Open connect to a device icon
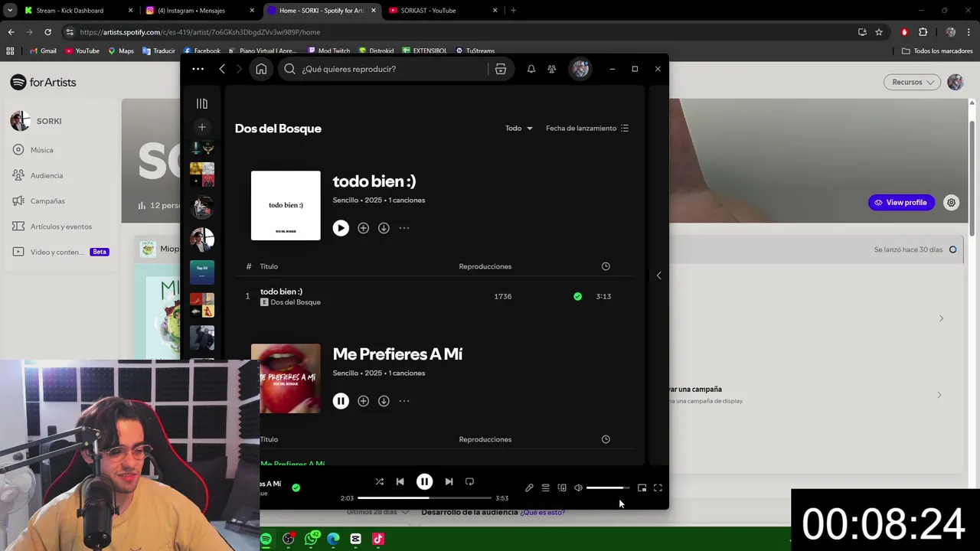The image size is (980, 551). click(562, 487)
